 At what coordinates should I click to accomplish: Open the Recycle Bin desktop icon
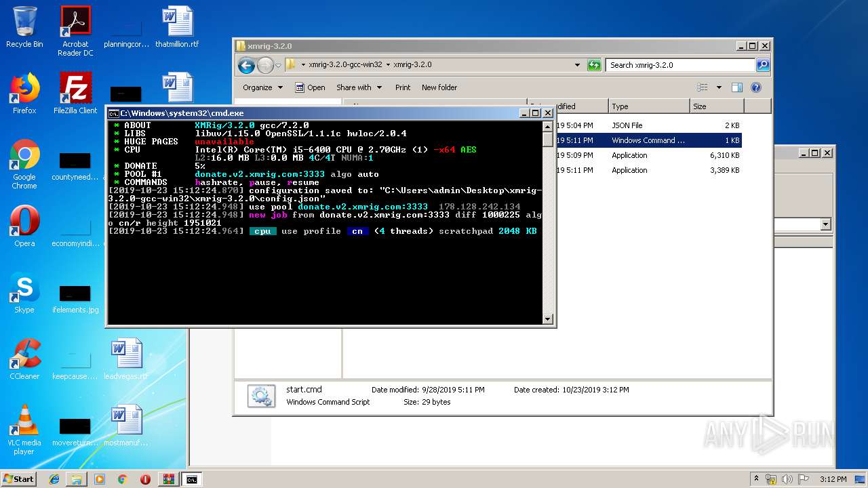pos(24,27)
